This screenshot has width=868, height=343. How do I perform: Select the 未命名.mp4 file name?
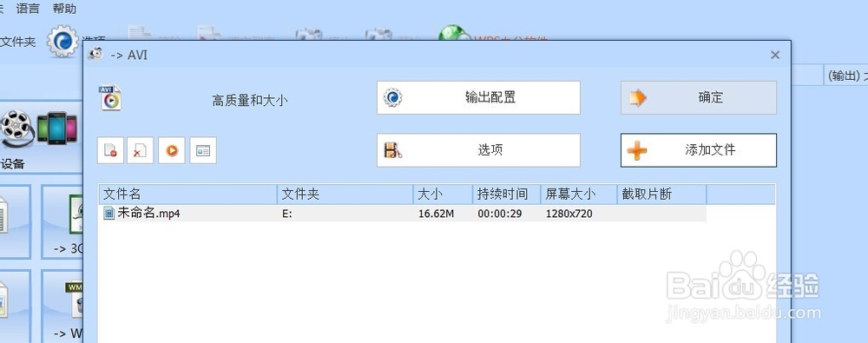[x=148, y=214]
